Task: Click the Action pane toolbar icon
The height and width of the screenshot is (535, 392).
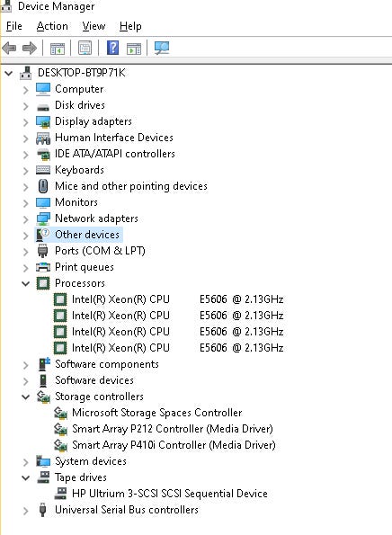Action: 134,49
